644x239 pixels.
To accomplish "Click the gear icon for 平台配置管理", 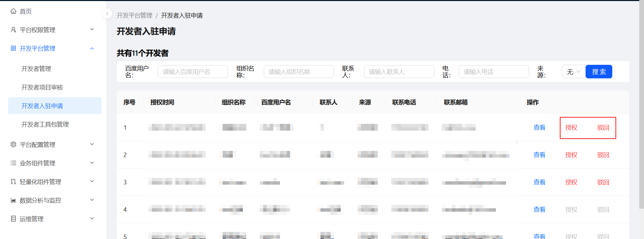I will (x=13, y=144).
